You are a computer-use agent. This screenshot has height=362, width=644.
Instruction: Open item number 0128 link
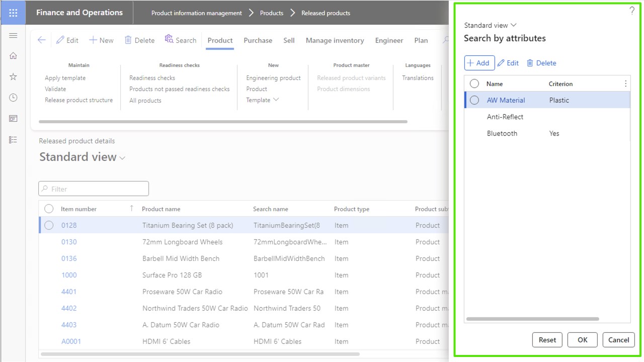coord(69,225)
